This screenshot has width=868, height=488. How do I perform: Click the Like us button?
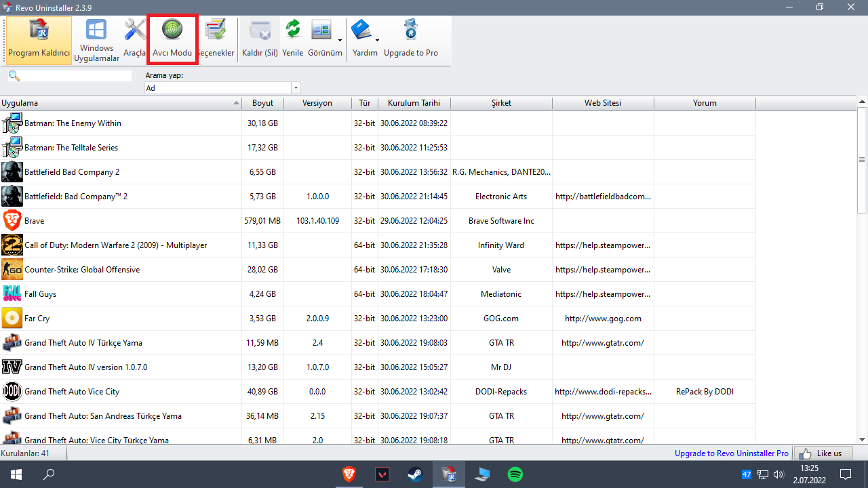pyautogui.click(x=823, y=453)
